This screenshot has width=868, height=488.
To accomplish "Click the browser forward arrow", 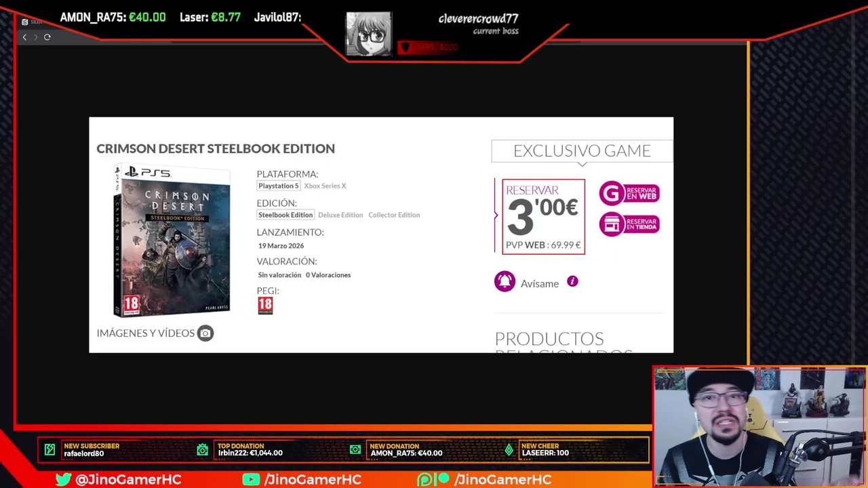I will coord(35,37).
